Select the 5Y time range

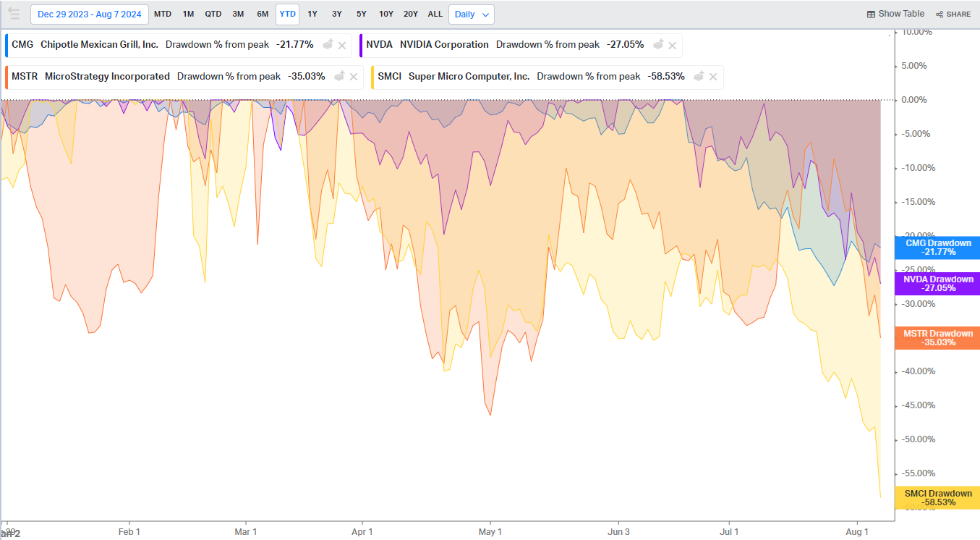click(362, 14)
